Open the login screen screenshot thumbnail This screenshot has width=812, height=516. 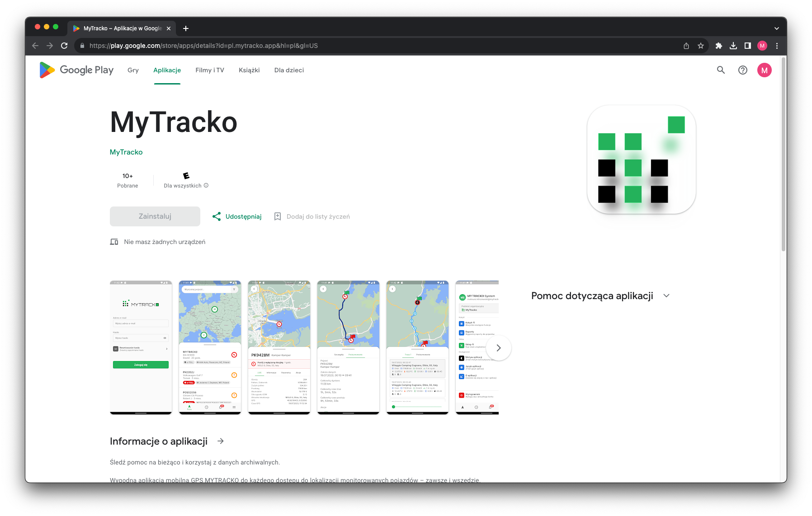(x=141, y=347)
